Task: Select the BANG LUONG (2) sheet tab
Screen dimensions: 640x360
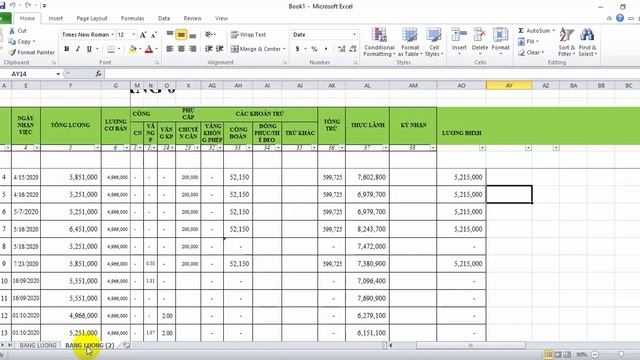Action: click(90, 345)
